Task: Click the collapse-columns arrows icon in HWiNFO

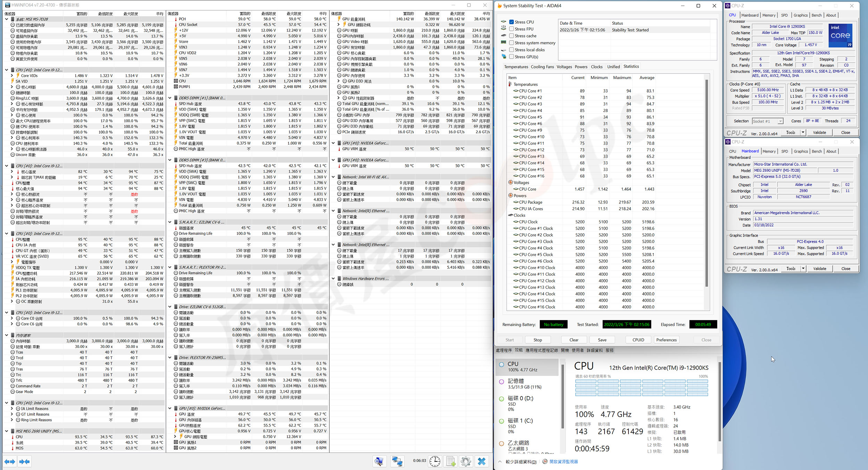Action: tap(25, 462)
